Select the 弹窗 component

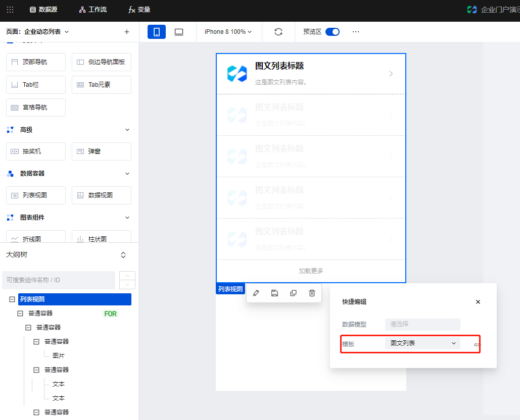pos(102,151)
